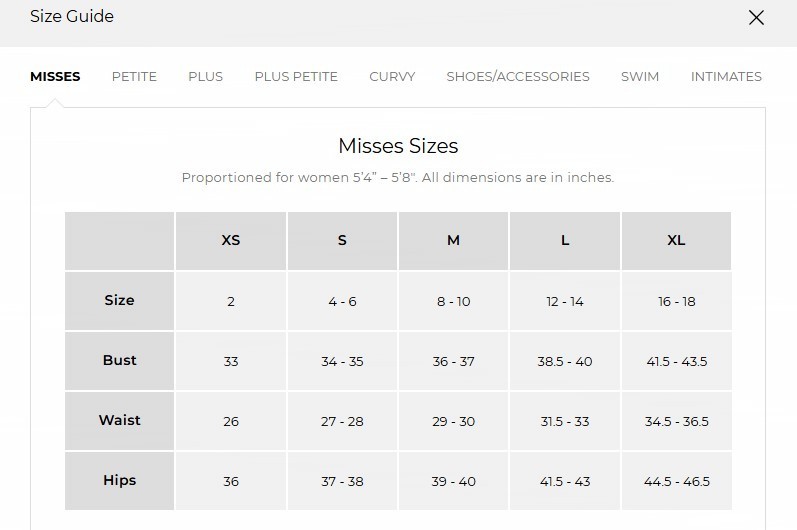
Task: Click the 16 - 18 size cell
Action: point(677,301)
